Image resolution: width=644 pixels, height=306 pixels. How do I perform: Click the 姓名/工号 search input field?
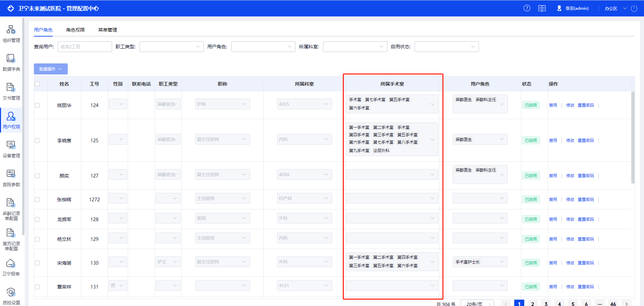tap(85, 47)
